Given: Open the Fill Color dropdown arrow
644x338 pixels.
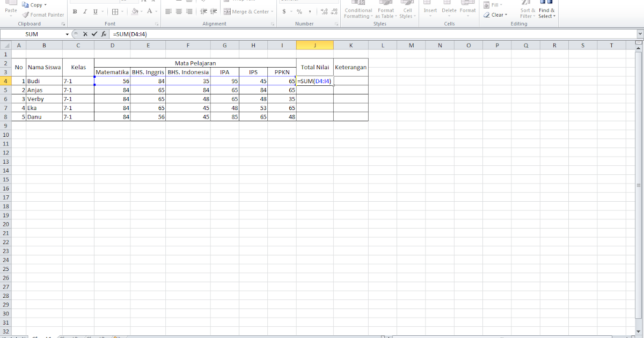Looking at the screenshot, I should pyautogui.click(x=141, y=11).
